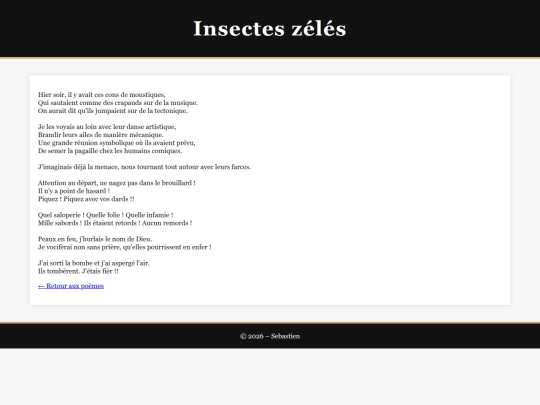Image resolution: width=540 pixels, height=405 pixels.
Task: Select the line 'Il n'y a point de hasard !'
Action: 74,191
